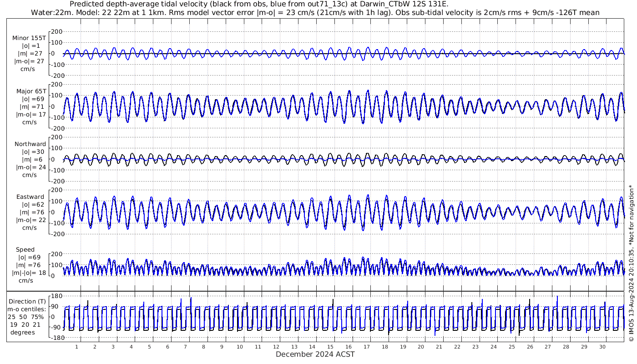Screen dimensions: 637x364
Task: Select the 'Minor 155T' panel label
Action: click(29, 38)
